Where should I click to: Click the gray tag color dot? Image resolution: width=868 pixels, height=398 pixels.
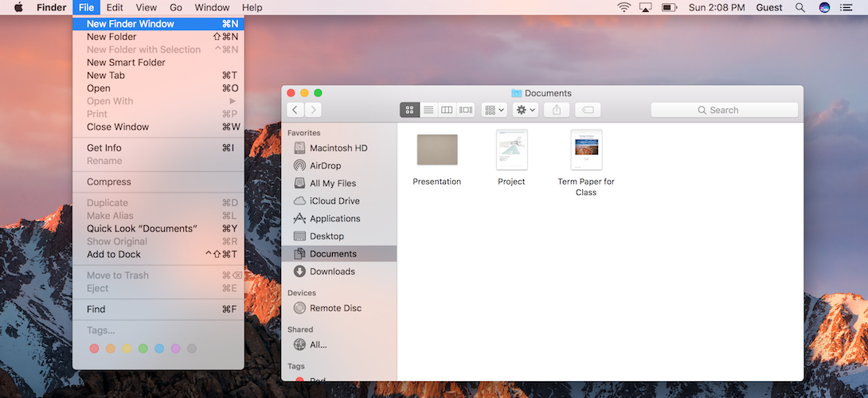192,348
